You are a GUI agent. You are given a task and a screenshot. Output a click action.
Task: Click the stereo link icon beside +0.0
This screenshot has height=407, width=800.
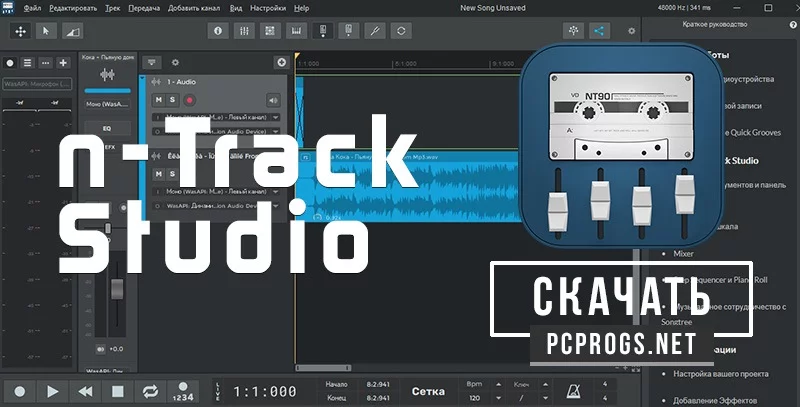coord(101,349)
